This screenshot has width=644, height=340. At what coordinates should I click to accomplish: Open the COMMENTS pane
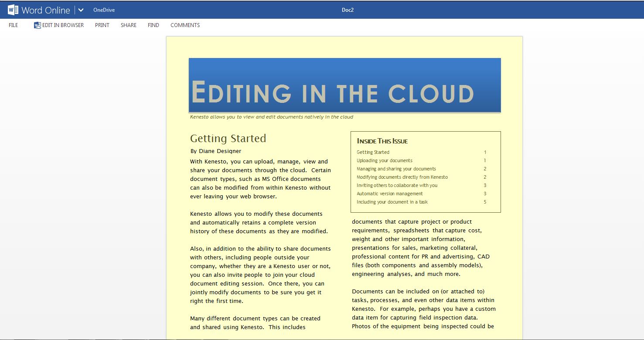tap(185, 25)
